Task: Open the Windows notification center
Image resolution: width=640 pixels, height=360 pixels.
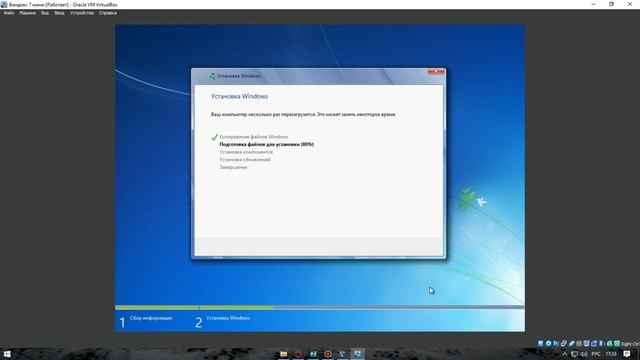Action: pyautogui.click(x=627, y=354)
